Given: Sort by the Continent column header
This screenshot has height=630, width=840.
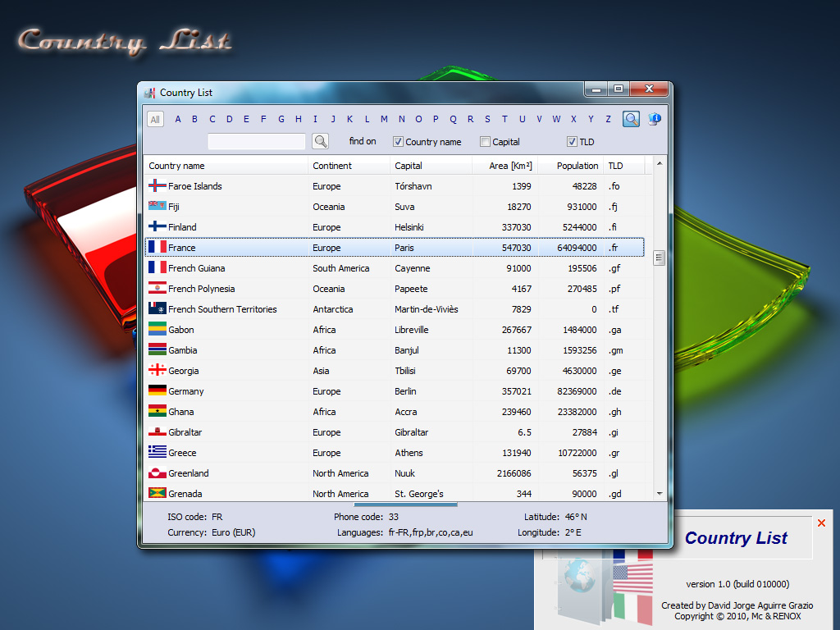Looking at the screenshot, I should [332, 166].
